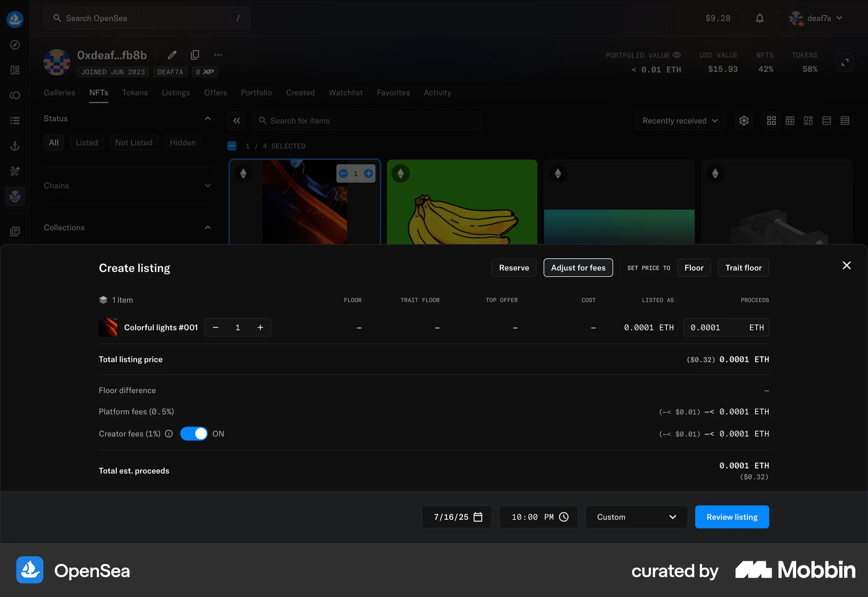868x597 pixels.
Task: Click the Review listing button
Action: pyautogui.click(x=731, y=517)
